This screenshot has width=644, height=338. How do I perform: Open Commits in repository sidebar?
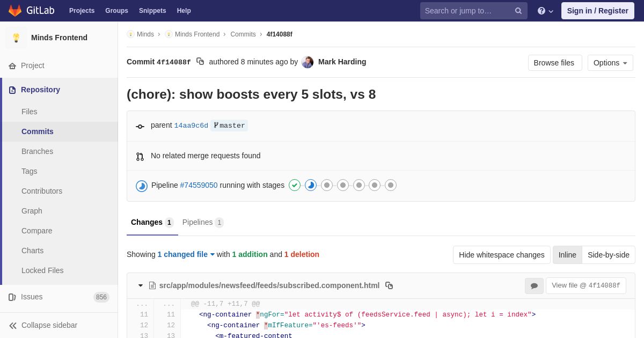point(60,131)
